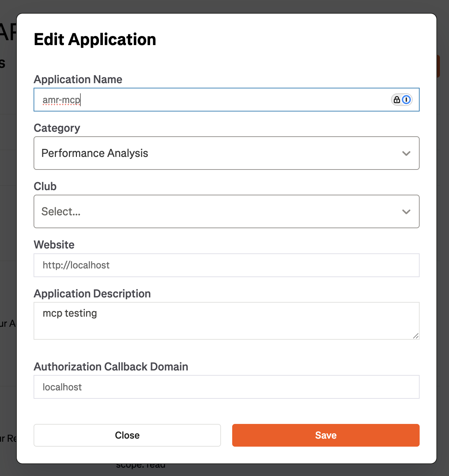This screenshot has height=476, width=449.
Task: Click the Application Name label
Action: [x=78, y=79]
